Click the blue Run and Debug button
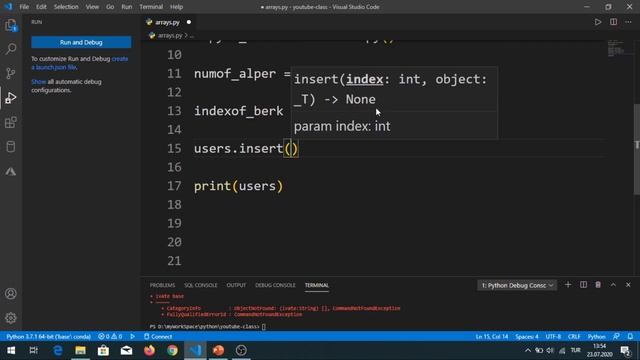640x360 pixels. (x=81, y=42)
